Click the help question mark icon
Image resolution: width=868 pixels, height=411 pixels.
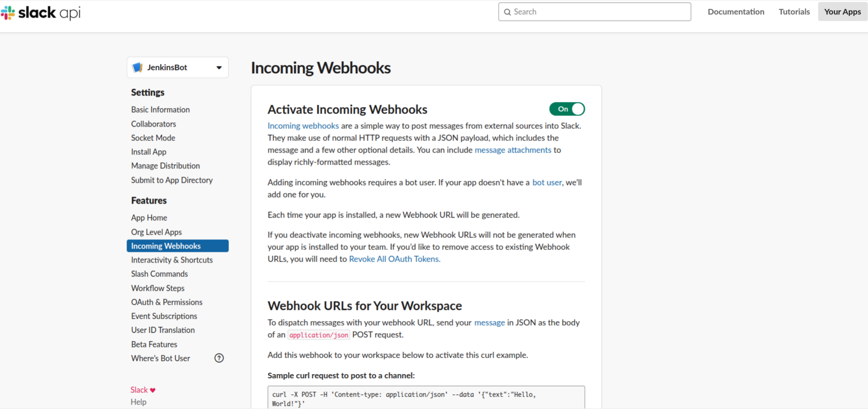coord(219,358)
